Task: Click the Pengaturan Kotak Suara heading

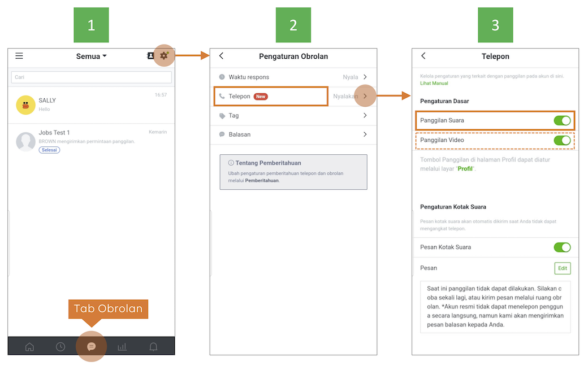Action: click(x=453, y=207)
